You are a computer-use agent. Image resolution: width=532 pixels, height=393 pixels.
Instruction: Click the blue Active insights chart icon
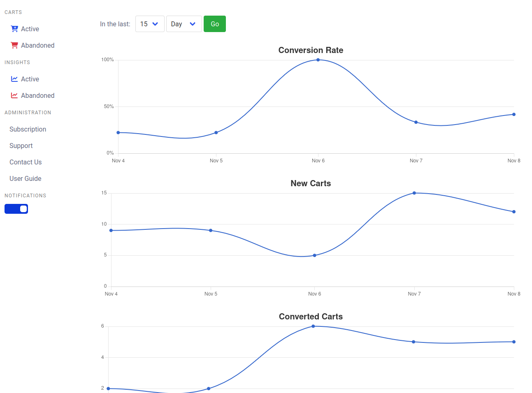click(14, 79)
